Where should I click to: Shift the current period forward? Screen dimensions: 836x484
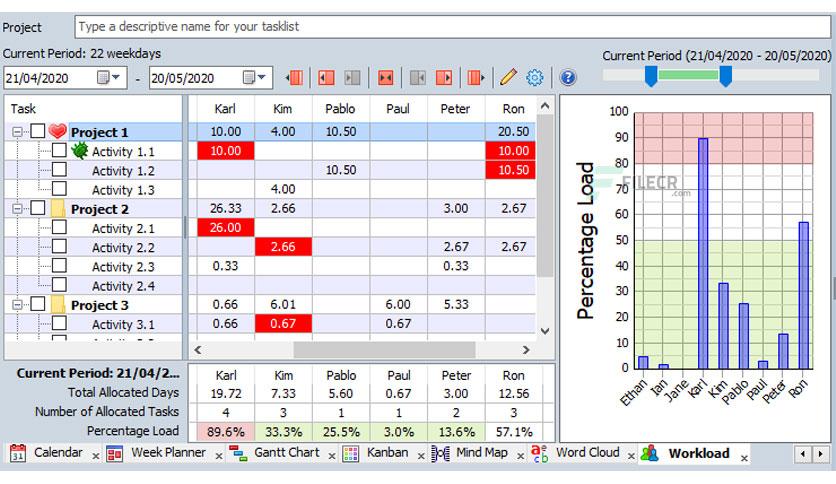click(x=476, y=78)
